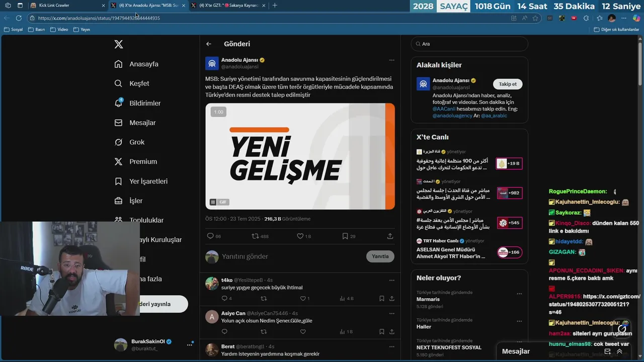
Task: Repost t4ko's comment
Action: coord(264,298)
